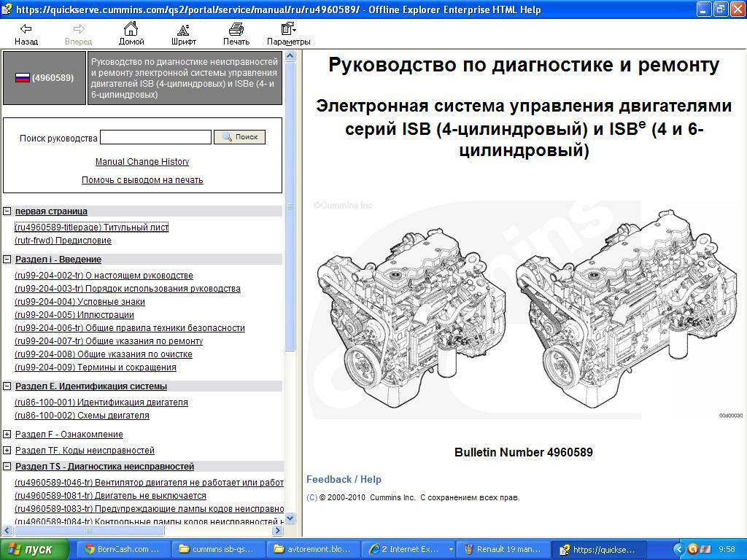Click Feedback / Help link
Viewport: 747px width, 560px height.
click(x=344, y=480)
